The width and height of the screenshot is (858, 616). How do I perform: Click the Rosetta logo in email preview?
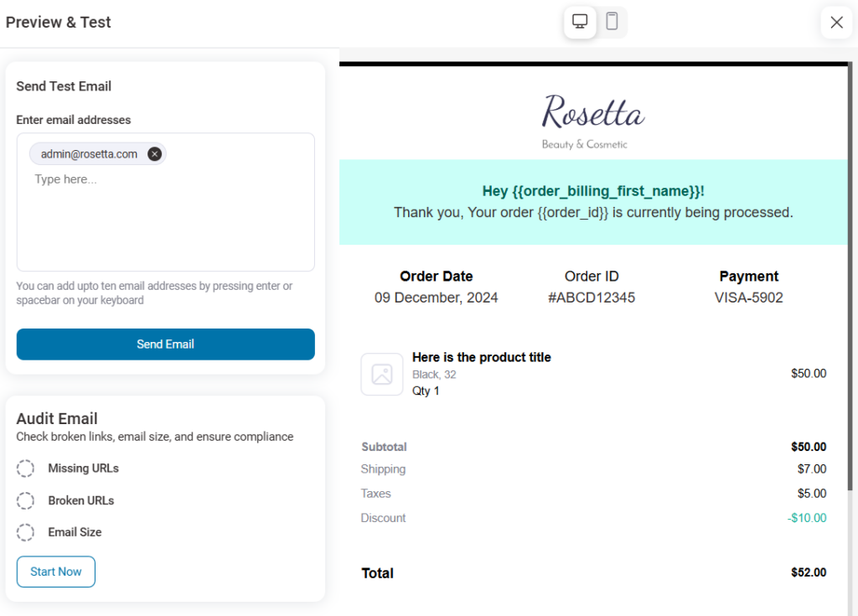(x=593, y=115)
